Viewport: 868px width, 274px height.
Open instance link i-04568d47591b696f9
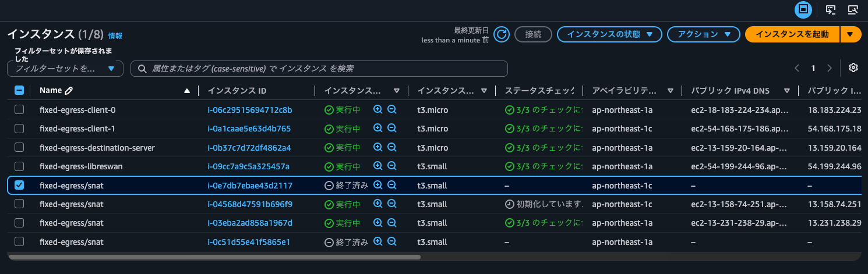pyautogui.click(x=250, y=204)
